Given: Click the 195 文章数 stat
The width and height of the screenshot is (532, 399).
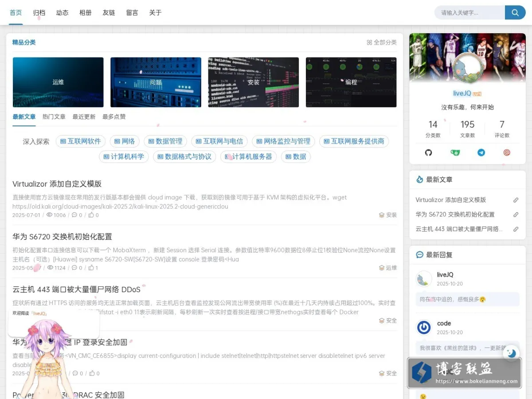Looking at the screenshot, I should 467,129.
